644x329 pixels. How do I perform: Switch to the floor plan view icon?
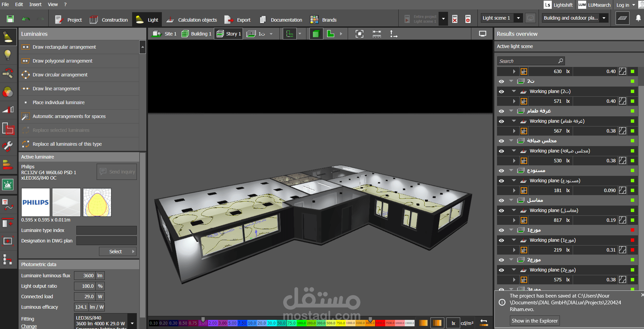tap(330, 34)
